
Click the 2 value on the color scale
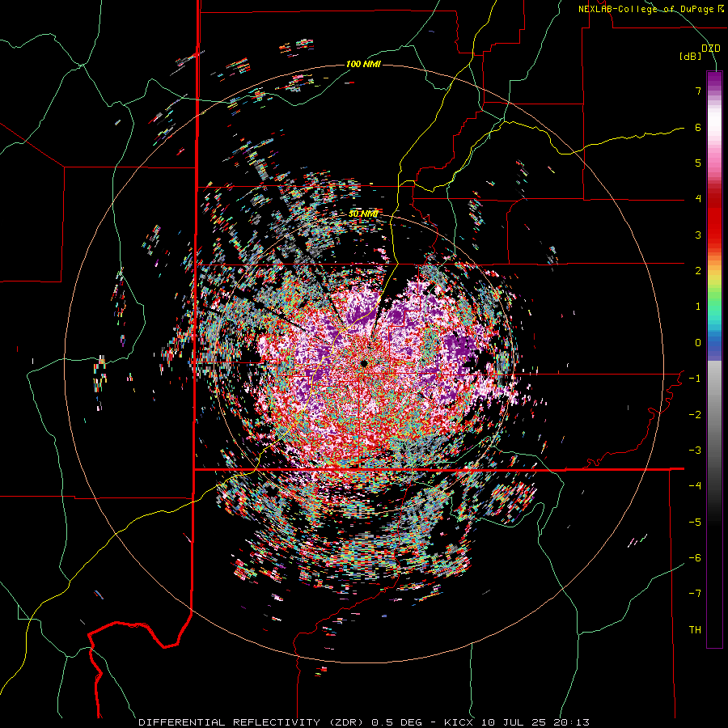point(698,271)
